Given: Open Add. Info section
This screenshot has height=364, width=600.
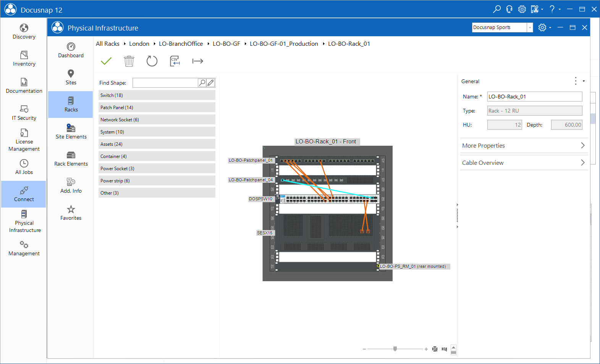Looking at the screenshot, I should (x=71, y=186).
